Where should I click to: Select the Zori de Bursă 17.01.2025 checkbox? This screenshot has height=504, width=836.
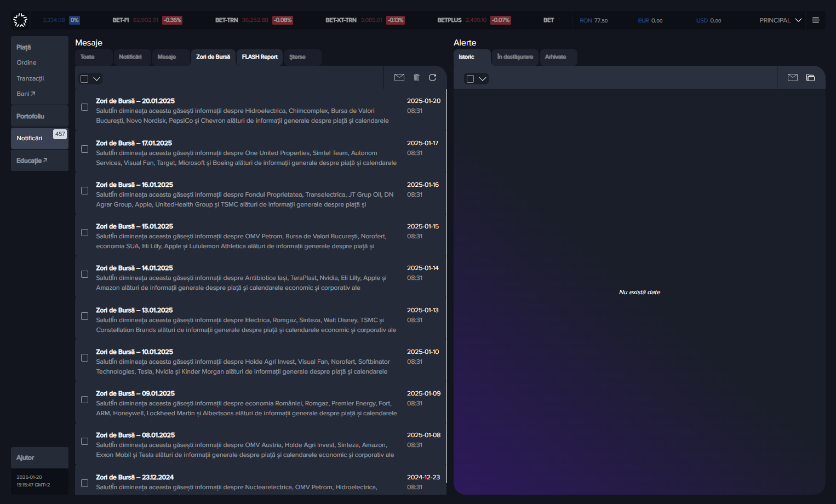pos(84,149)
